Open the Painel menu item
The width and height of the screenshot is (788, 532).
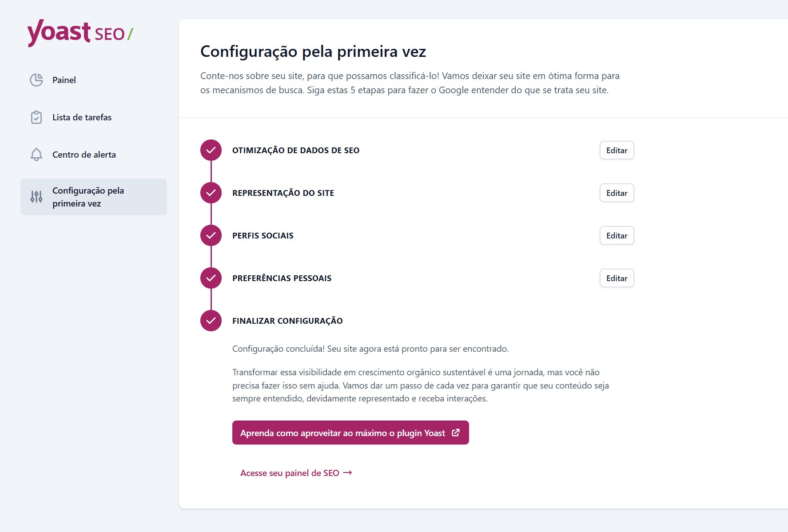94,80
